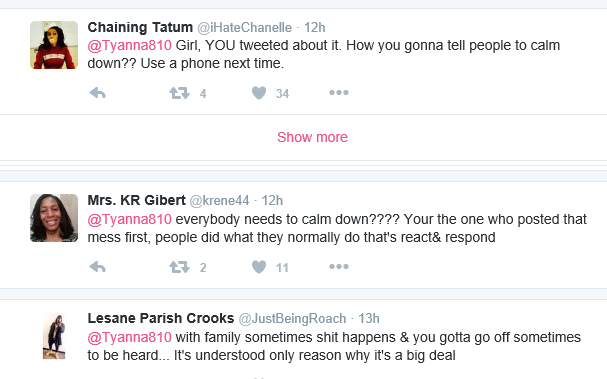Open @Tyanna810 mention in Gibert's tweet
Screen dimensions: 607x379
[129, 219]
